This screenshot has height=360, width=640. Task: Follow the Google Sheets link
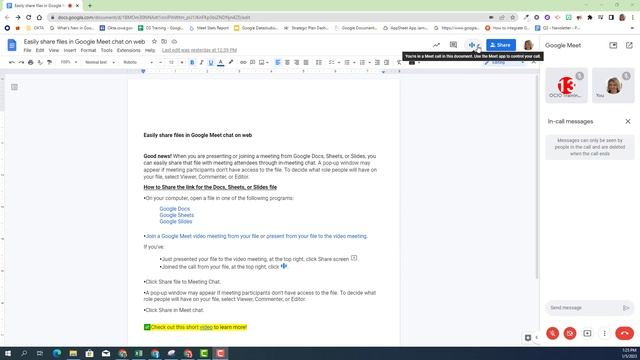177,215
